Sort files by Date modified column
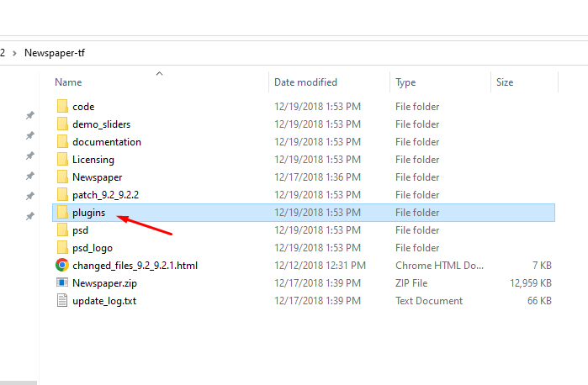The height and width of the screenshot is (385, 588). click(x=305, y=82)
